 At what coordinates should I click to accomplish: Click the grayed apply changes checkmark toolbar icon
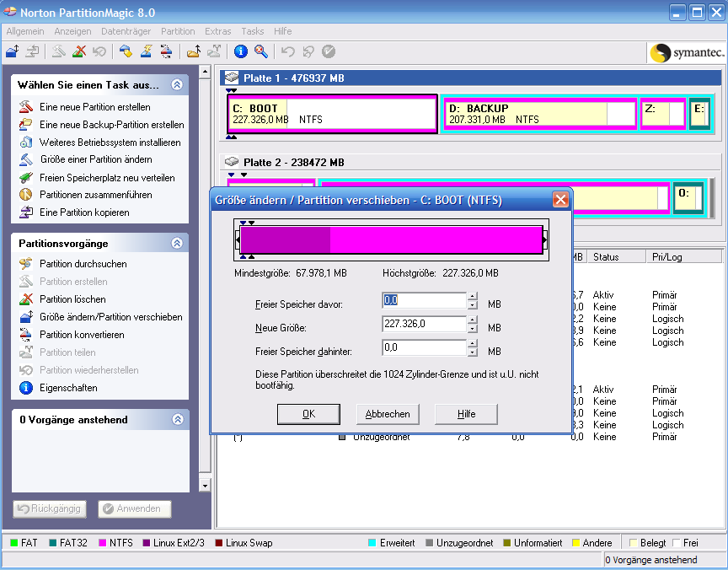point(329,51)
